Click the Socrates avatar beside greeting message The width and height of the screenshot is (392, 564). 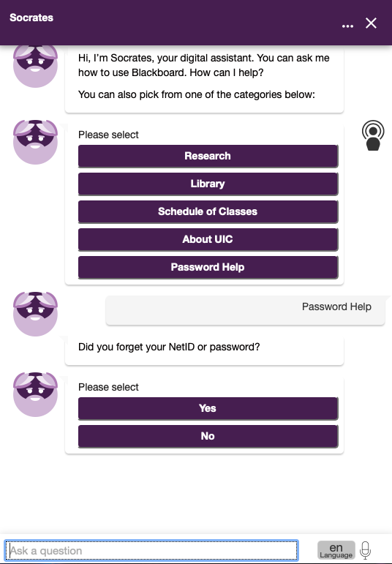tap(35, 66)
